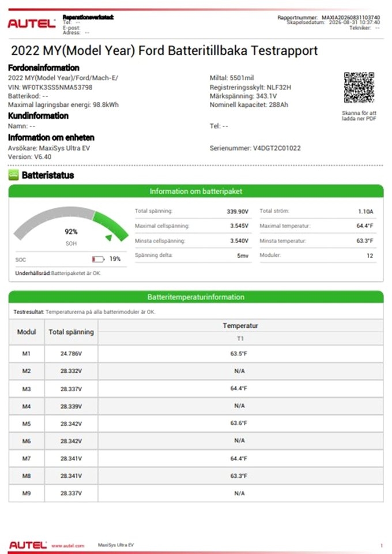Viewport: 392px width, 554px height.
Task: Click the 'Information om batteripaket' green header
Action: pyautogui.click(x=196, y=191)
